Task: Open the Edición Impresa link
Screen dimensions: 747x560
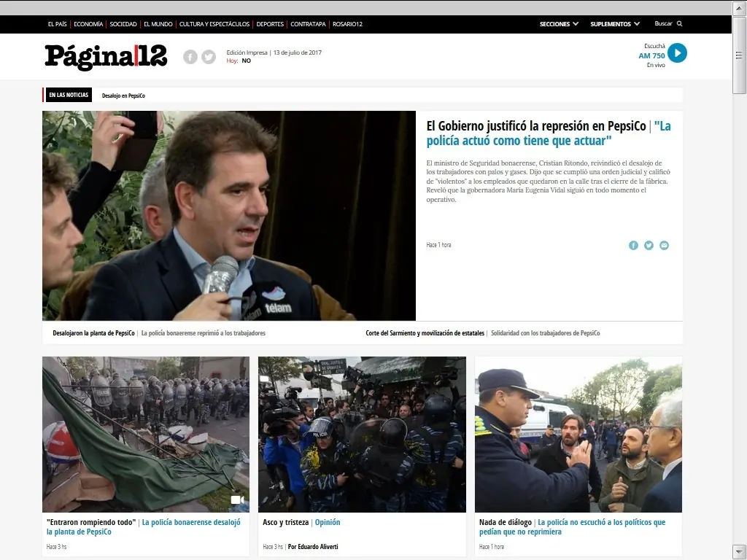Action: 247,52
